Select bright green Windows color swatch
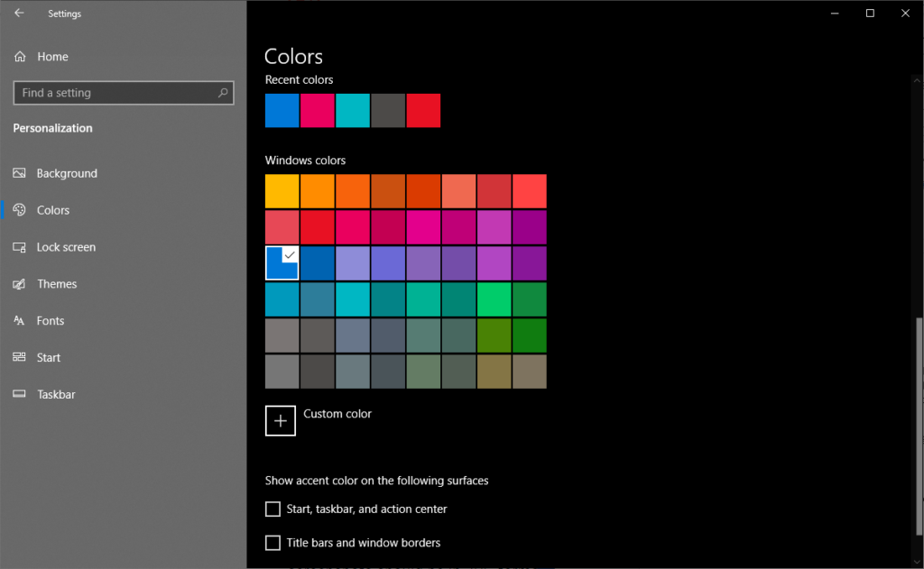924x569 pixels. pos(494,299)
